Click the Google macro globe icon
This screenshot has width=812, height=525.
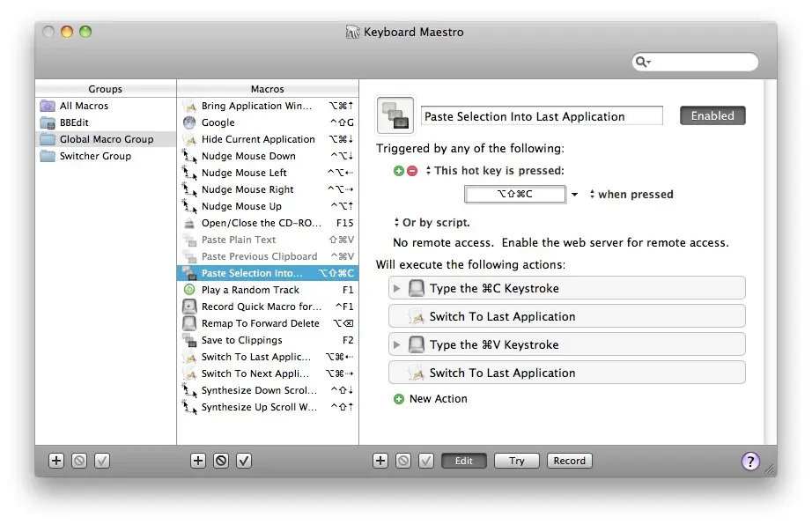(189, 122)
